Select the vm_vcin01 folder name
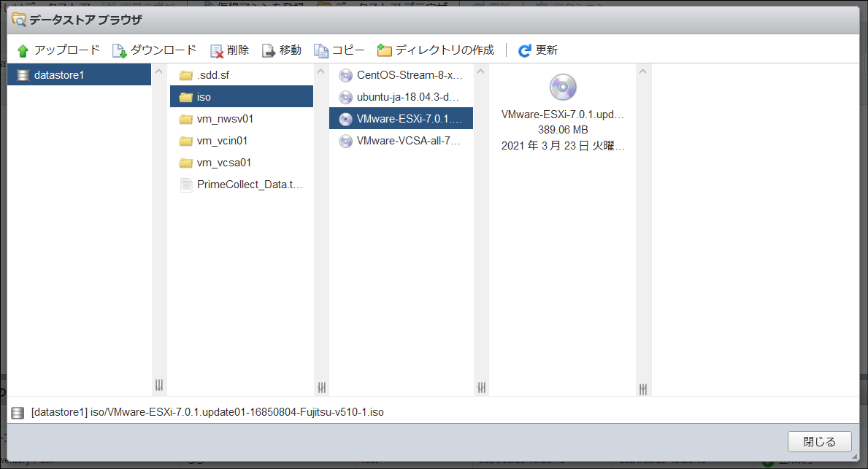Screen dimensions: 868x469 [x=222, y=141]
